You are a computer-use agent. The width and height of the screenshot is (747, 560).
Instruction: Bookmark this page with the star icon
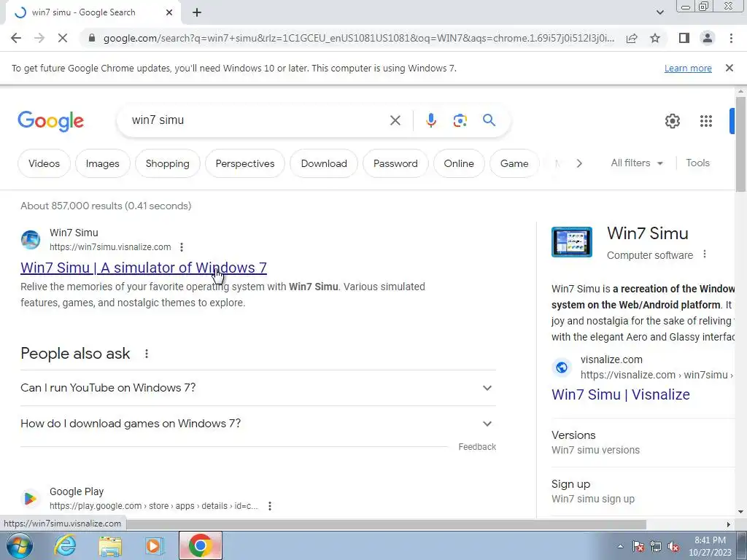(x=655, y=38)
